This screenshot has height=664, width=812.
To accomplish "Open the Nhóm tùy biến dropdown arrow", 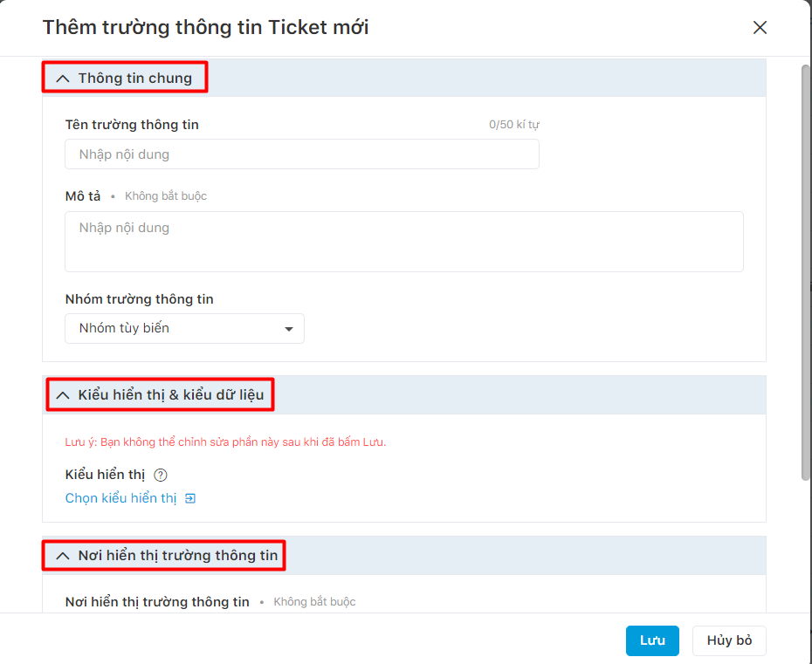I will click(289, 329).
